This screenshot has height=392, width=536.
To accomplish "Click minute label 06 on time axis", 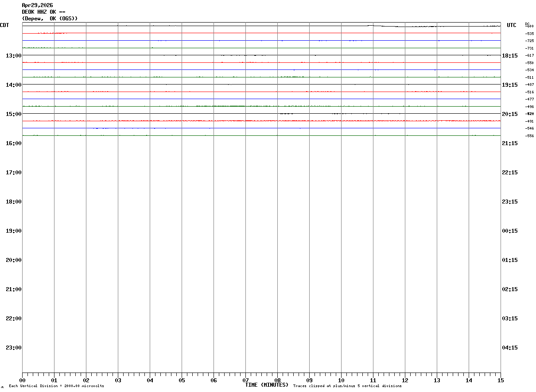I will point(214,380).
